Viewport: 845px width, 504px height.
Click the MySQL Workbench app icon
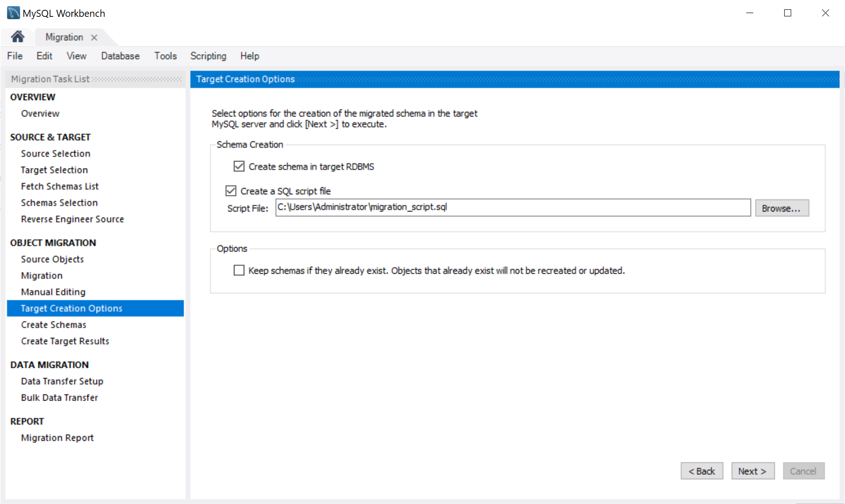13,13
